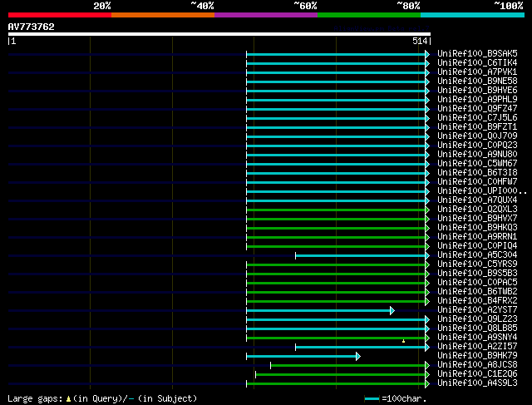Open the UniRef100_C6TIK4 hit link

[x=476, y=63]
